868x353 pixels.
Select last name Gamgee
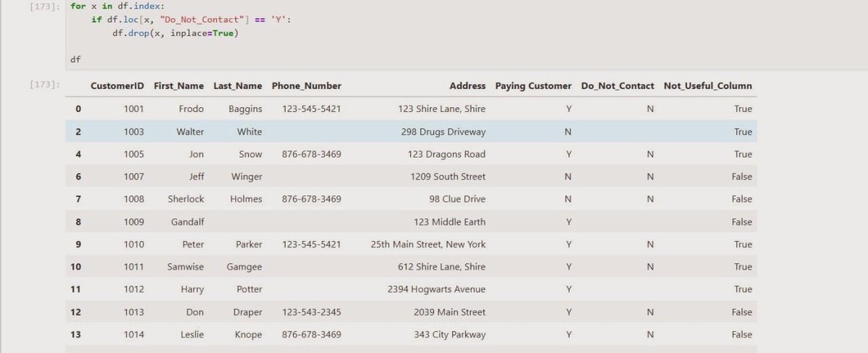[244, 267]
